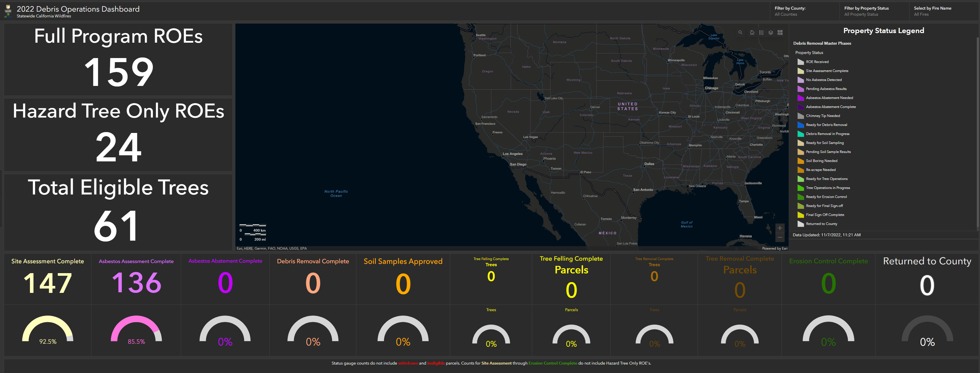Open the basemap gallery
The width and height of the screenshot is (980, 373).
pyautogui.click(x=780, y=33)
